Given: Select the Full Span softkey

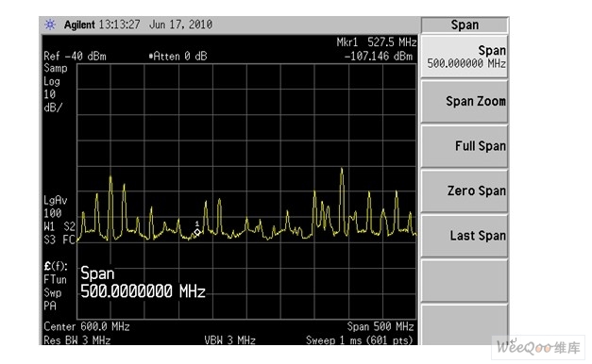Looking at the screenshot, I should tap(465, 146).
